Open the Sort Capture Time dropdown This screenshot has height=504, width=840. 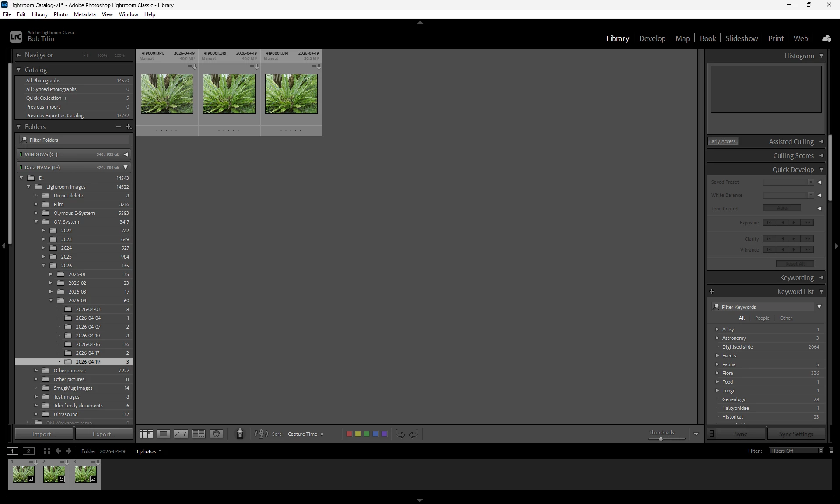click(x=305, y=434)
